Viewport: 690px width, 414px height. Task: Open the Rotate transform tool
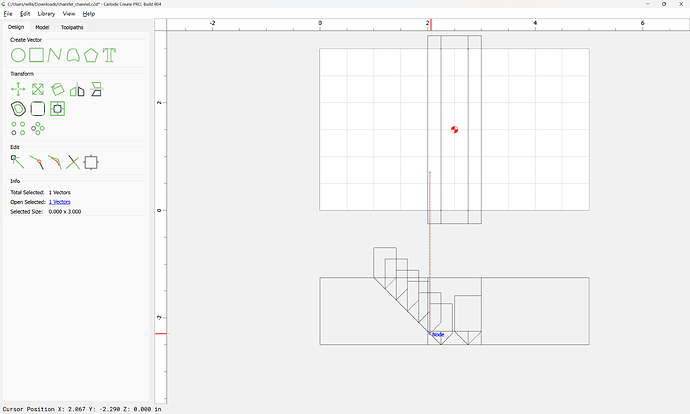pyautogui.click(x=57, y=89)
